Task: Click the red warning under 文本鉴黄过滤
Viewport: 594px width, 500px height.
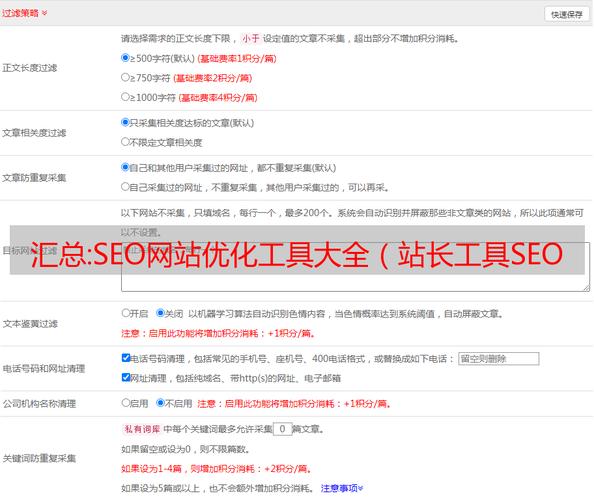Action: tap(218, 333)
